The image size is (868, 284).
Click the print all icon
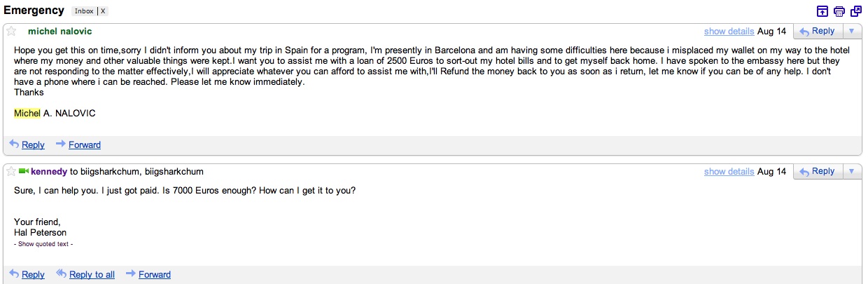pyautogui.click(x=839, y=11)
